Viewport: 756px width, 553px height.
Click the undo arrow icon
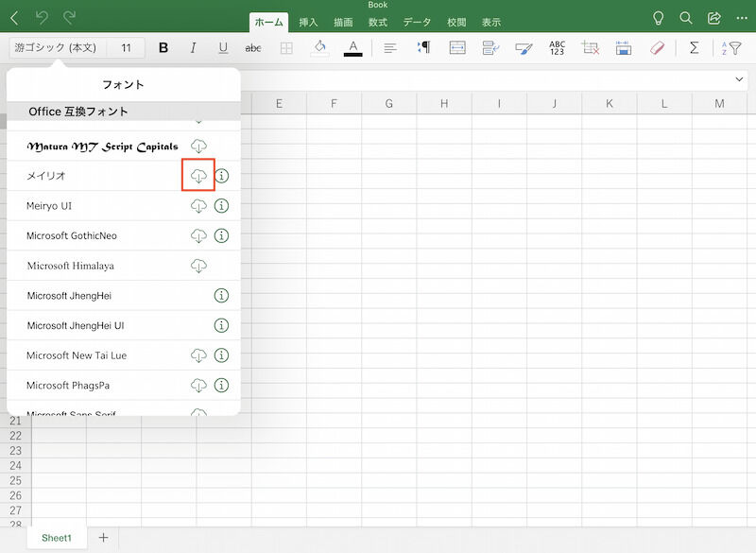point(42,18)
